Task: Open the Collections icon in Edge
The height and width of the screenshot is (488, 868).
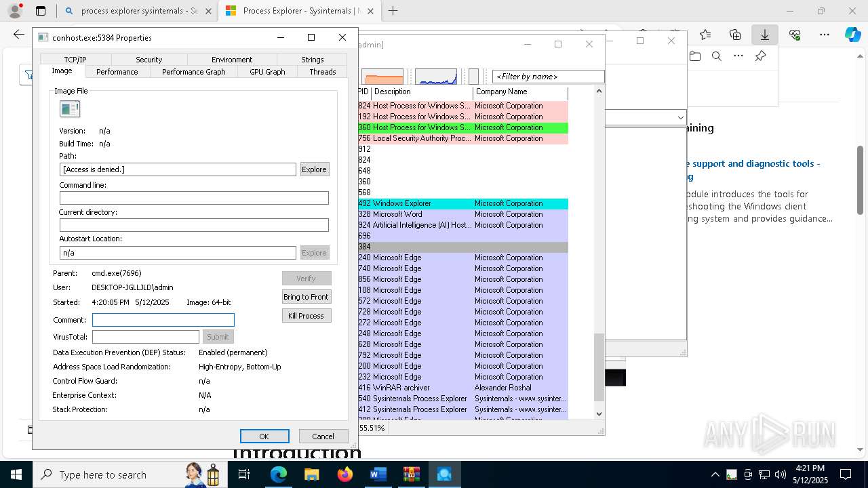Action: tap(735, 35)
